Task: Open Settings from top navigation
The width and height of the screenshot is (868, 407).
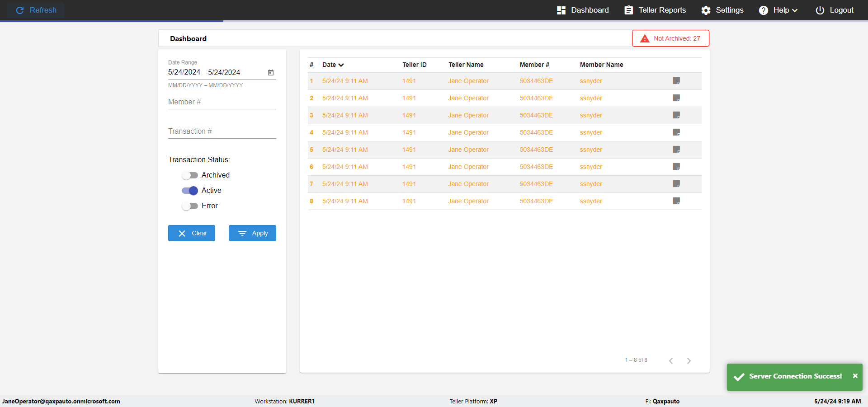Action: tap(722, 10)
